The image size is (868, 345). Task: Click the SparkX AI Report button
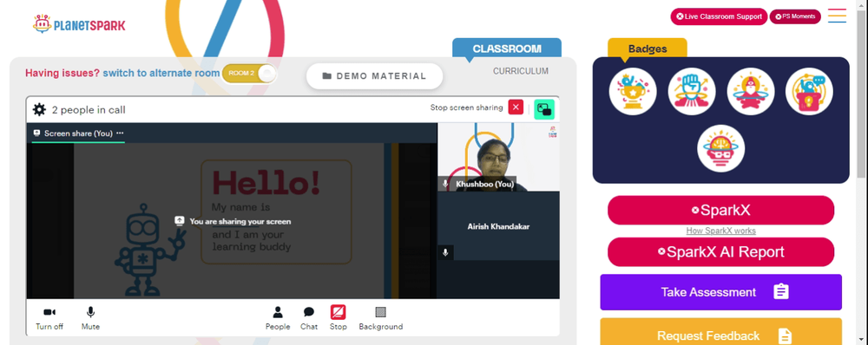pos(720,252)
